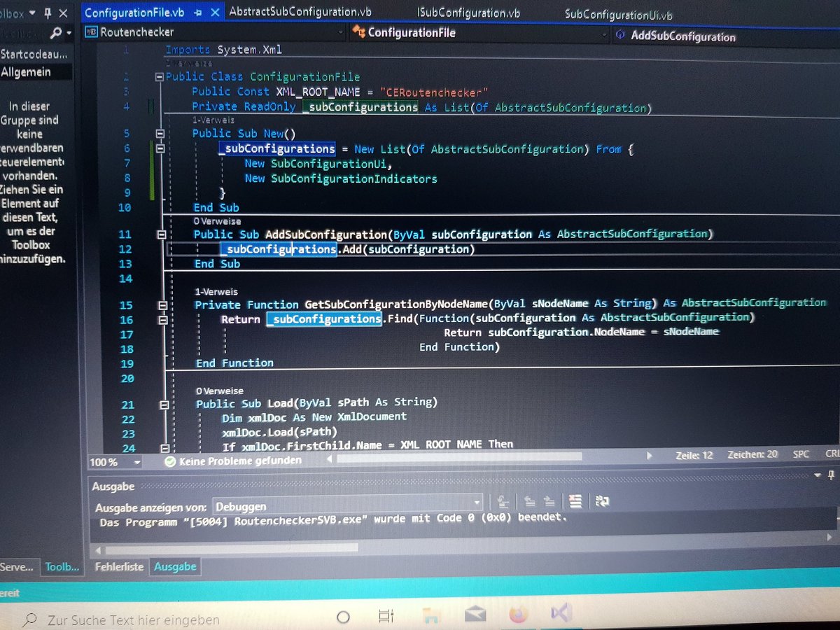The image size is (840, 630).
Task: Open the Toolbox panel options arrow
Action: pos(33,13)
